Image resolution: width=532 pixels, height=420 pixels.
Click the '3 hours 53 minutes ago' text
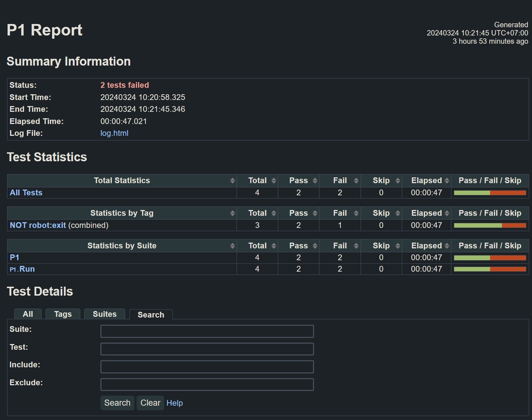point(490,42)
